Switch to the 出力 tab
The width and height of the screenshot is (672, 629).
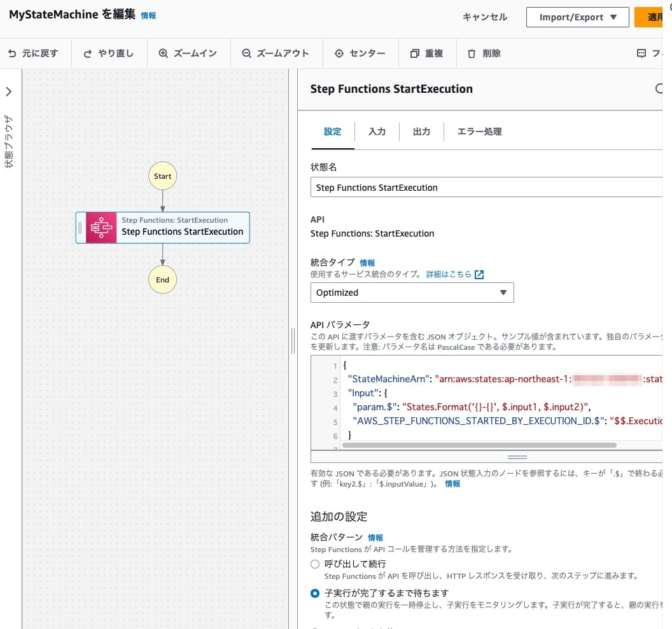(422, 132)
